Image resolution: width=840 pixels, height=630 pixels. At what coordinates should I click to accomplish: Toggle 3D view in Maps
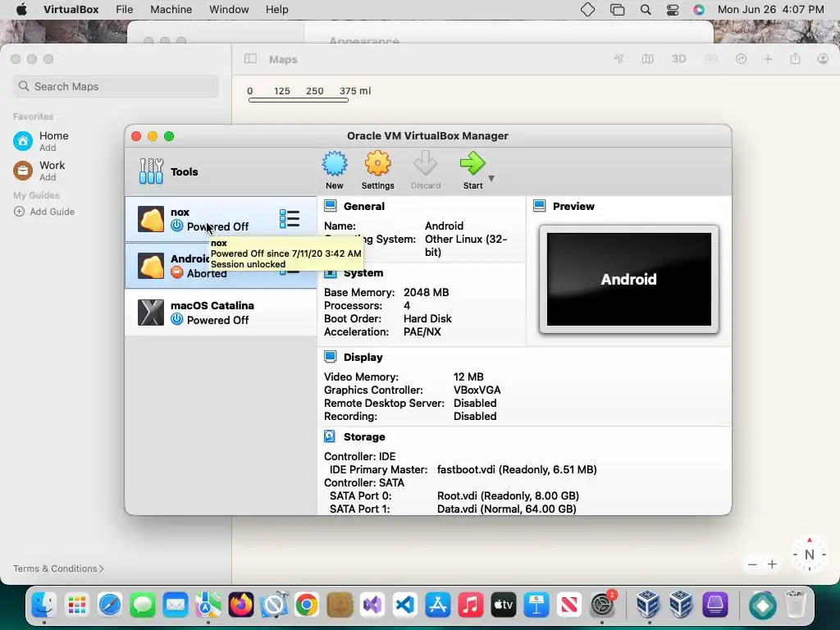(x=678, y=59)
